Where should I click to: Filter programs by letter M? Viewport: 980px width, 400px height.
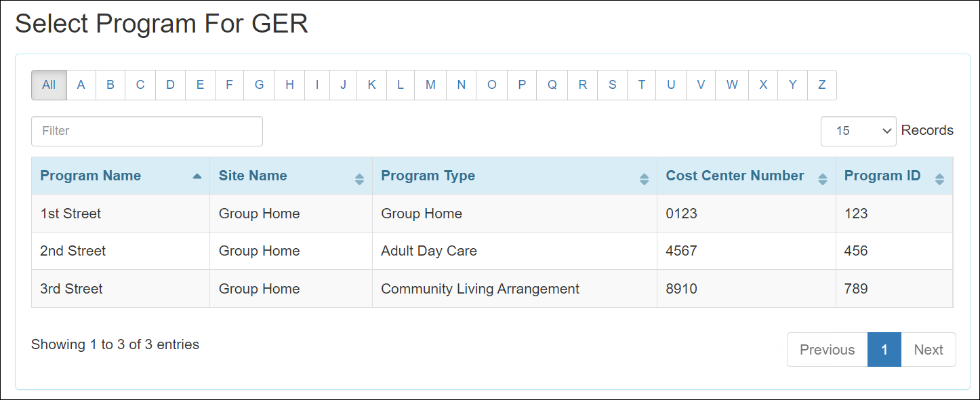(x=430, y=85)
